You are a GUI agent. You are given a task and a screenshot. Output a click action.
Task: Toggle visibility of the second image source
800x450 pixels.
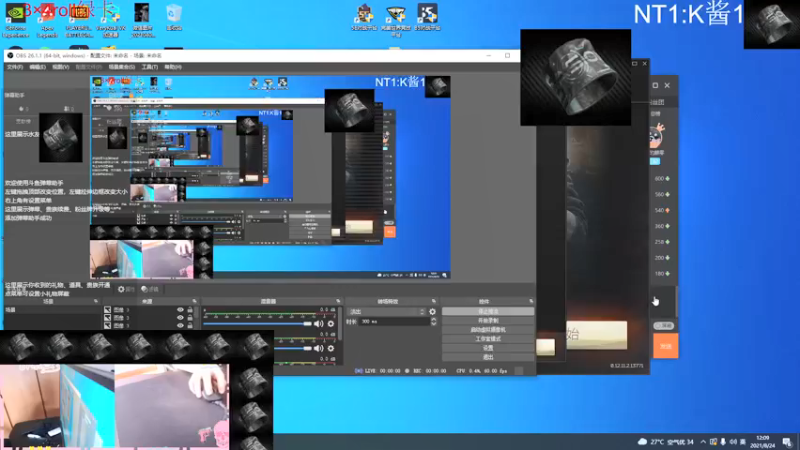[x=180, y=317]
